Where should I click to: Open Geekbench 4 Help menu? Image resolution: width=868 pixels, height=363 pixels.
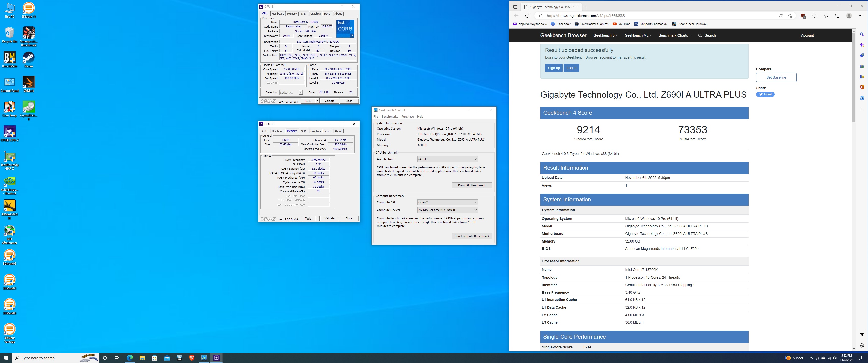point(420,116)
